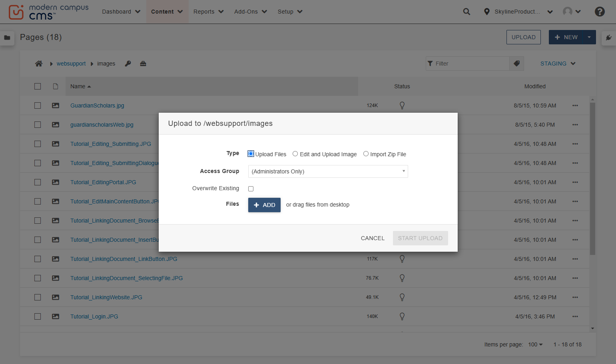Open actions menu for GuardianScholars.jpg row

pyautogui.click(x=575, y=105)
